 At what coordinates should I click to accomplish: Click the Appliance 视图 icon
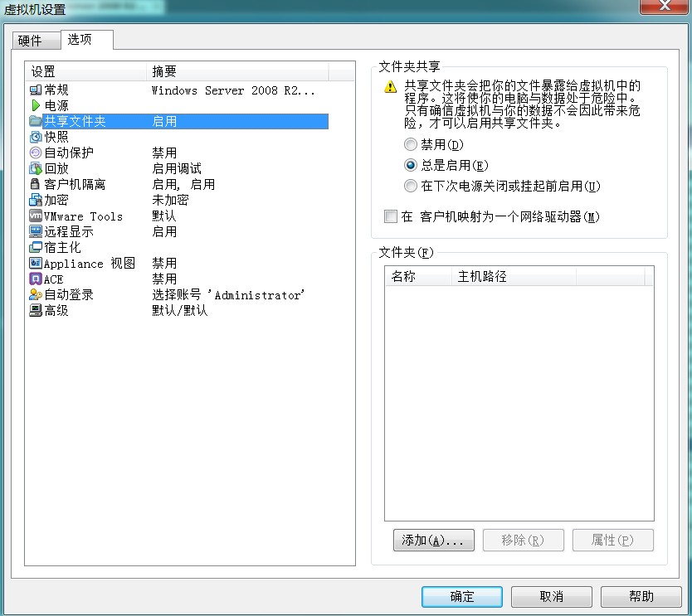coord(36,264)
